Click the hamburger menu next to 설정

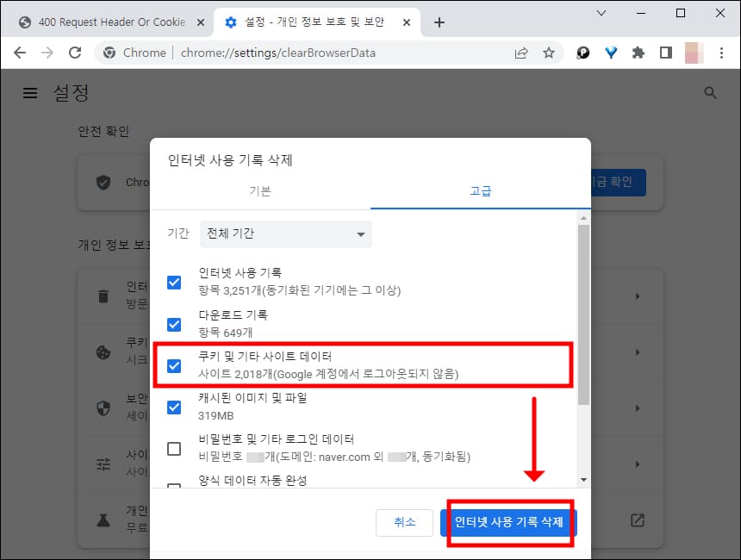point(30,93)
